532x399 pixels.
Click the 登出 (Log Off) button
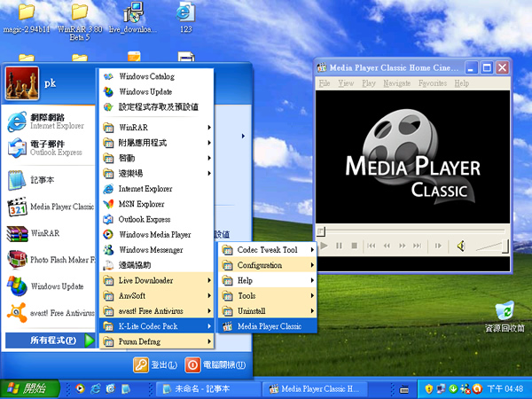click(x=155, y=365)
